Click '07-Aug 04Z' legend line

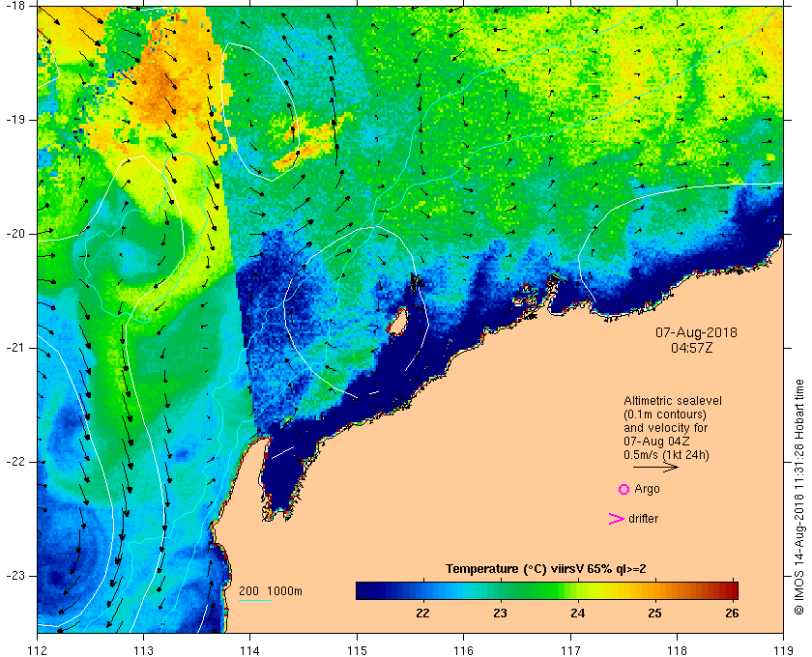[656, 442]
